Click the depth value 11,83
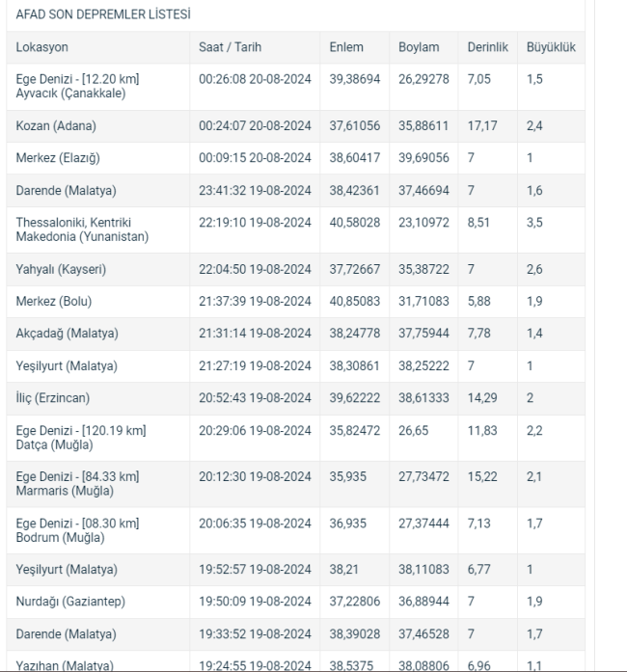The image size is (627, 672). pyautogui.click(x=482, y=431)
